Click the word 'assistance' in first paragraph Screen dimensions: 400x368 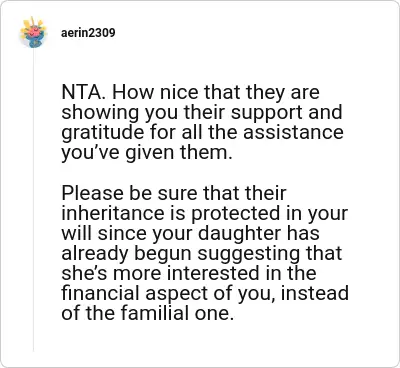tap(293, 132)
